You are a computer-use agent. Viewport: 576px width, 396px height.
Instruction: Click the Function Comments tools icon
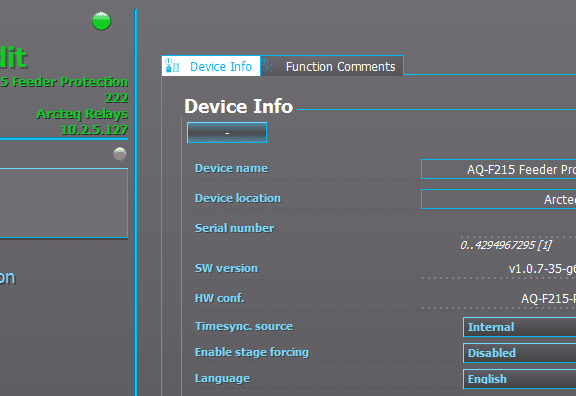point(267,66)
